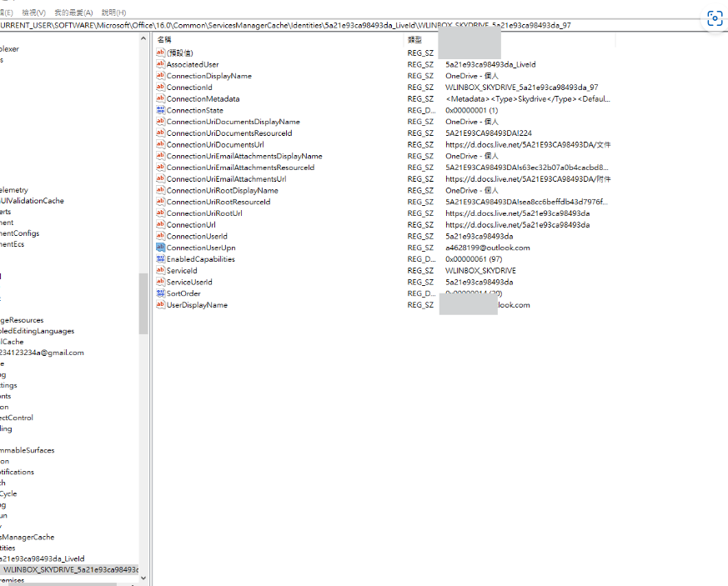Click the icon beside ConnectionUriEmailAttachmentsUrl
728x586 pixels.
[x=161, y=178]
